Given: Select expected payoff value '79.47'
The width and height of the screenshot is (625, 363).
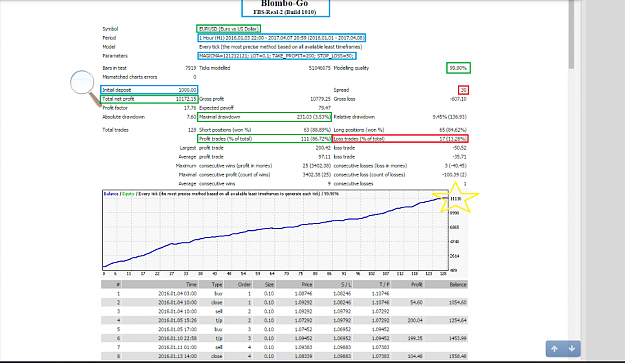Looking at the screenshot, I should click(324, 108).
